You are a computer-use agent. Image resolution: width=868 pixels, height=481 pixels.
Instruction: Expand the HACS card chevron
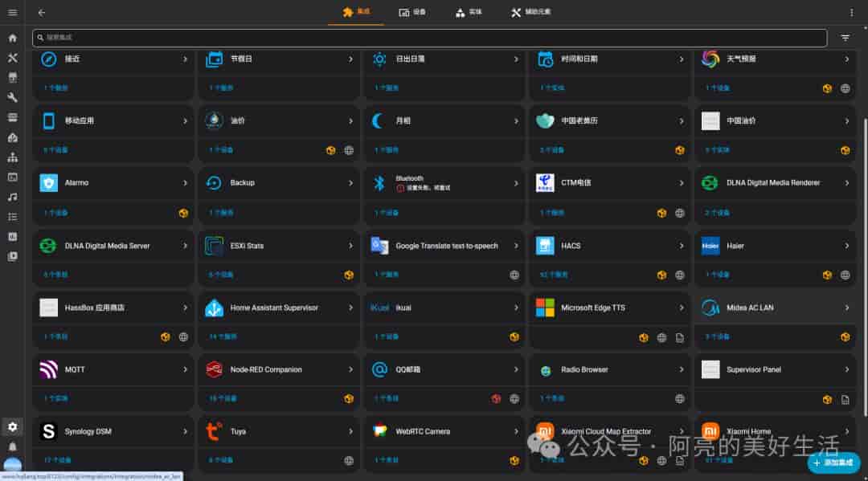tap(682, 246)
